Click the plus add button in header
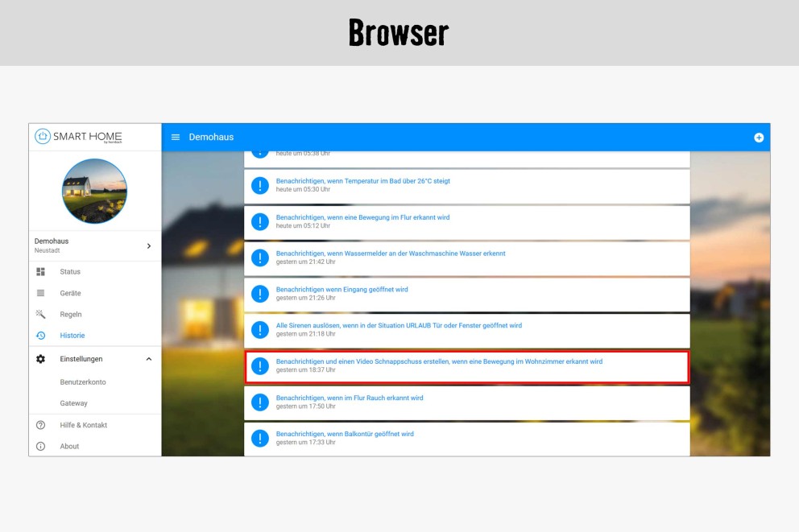This screenshot has height=532, width=799. pyautogui.click(x=758, y=138)
